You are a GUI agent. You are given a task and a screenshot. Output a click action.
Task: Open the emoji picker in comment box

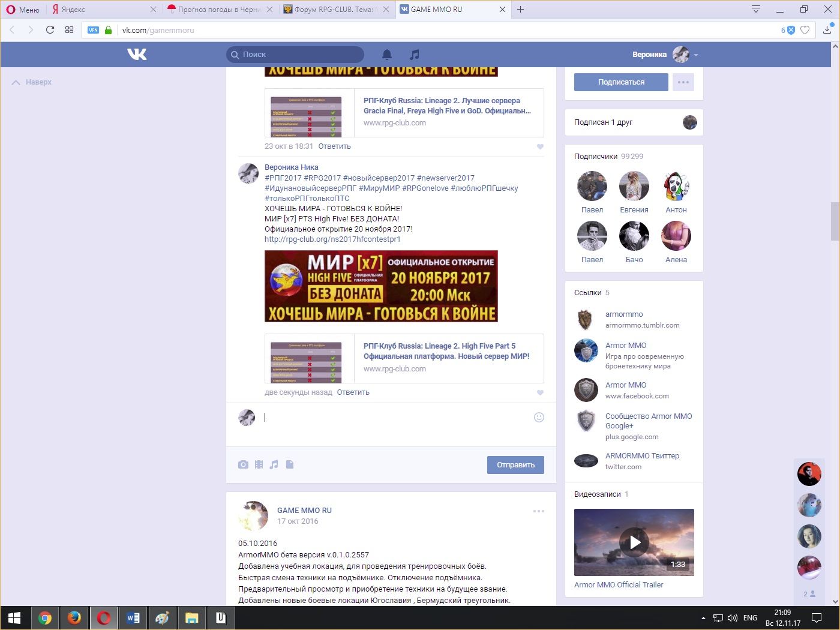pos(539,418)
